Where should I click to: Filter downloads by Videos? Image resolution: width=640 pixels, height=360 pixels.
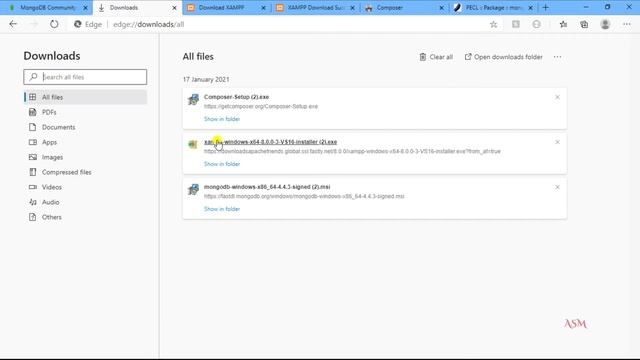point(85,187)
